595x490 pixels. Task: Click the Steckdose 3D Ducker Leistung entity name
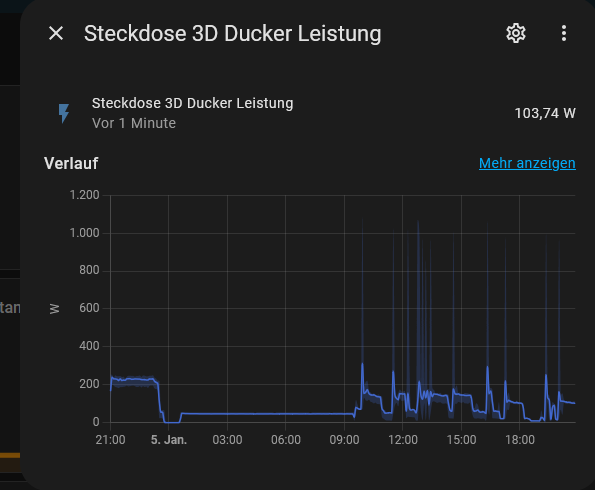[x=192, y=103]
